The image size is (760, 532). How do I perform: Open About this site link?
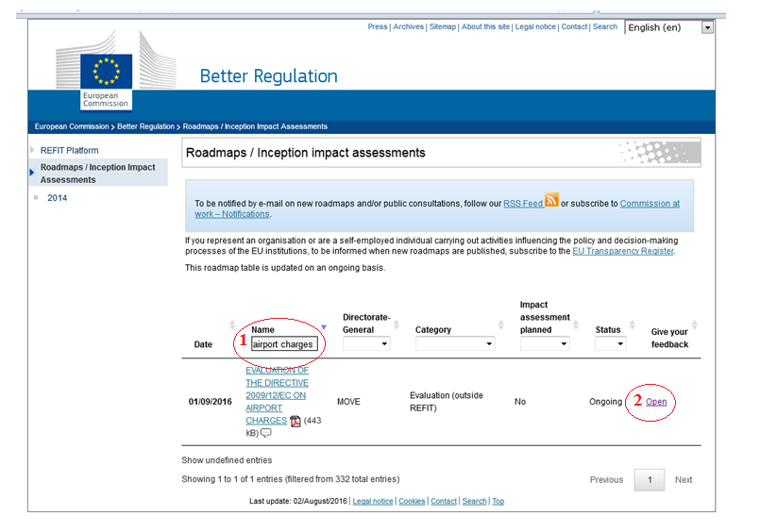coord(485,26)
